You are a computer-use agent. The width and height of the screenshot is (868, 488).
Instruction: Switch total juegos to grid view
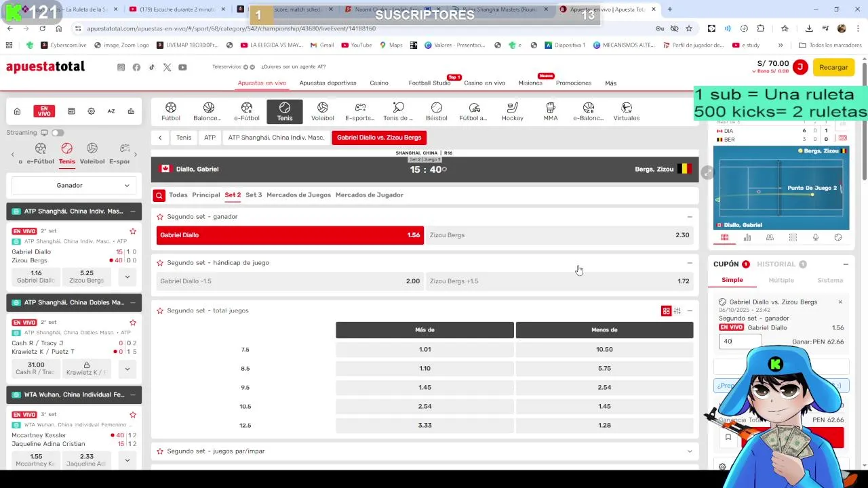(x=666, y=311)
